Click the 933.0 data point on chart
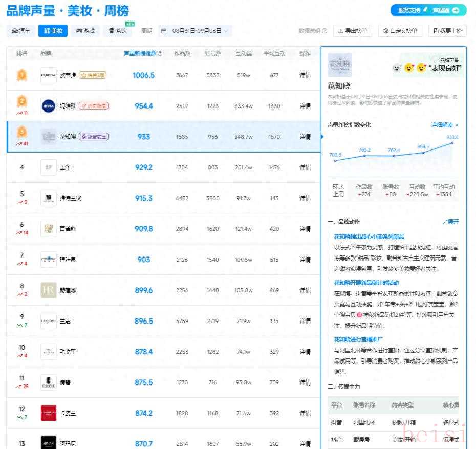The image size is (476, 449). [x=452, y=143]
